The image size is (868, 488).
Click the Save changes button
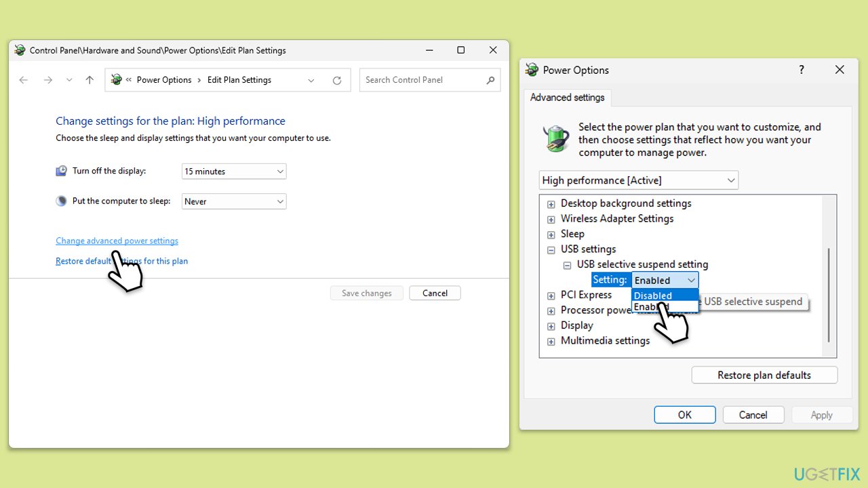tap(366, 293)
